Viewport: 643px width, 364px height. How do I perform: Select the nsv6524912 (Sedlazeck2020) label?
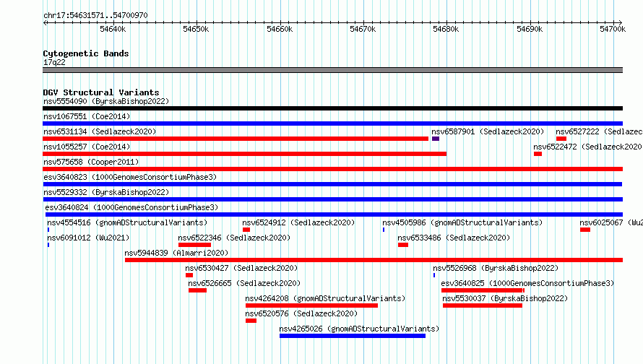click(298, 222)
